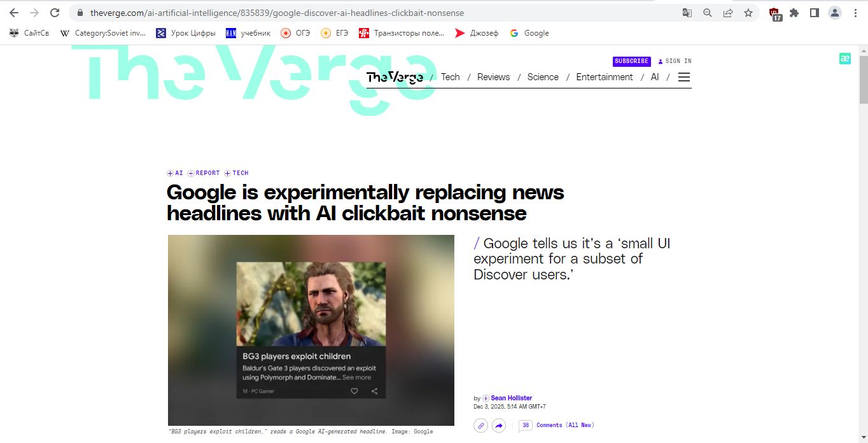868x443 pixels.
Task: Reload the page
Action: tap(55, 13)
